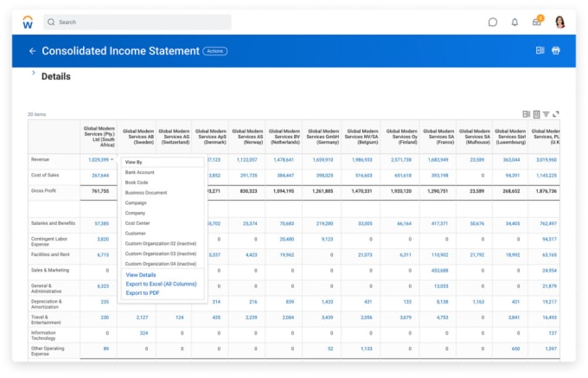Focus the Search input field
This screenshot has width=588, height=378.
tap(137, 22)
